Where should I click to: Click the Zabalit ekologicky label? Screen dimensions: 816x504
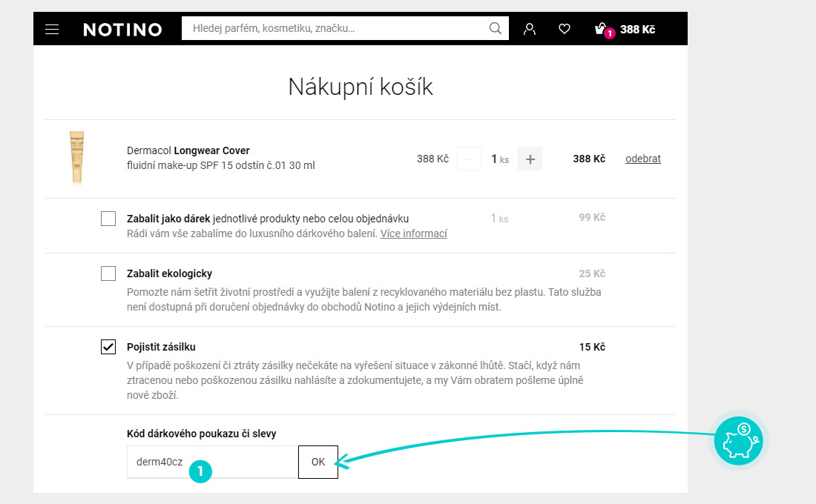tap(170, 273)
